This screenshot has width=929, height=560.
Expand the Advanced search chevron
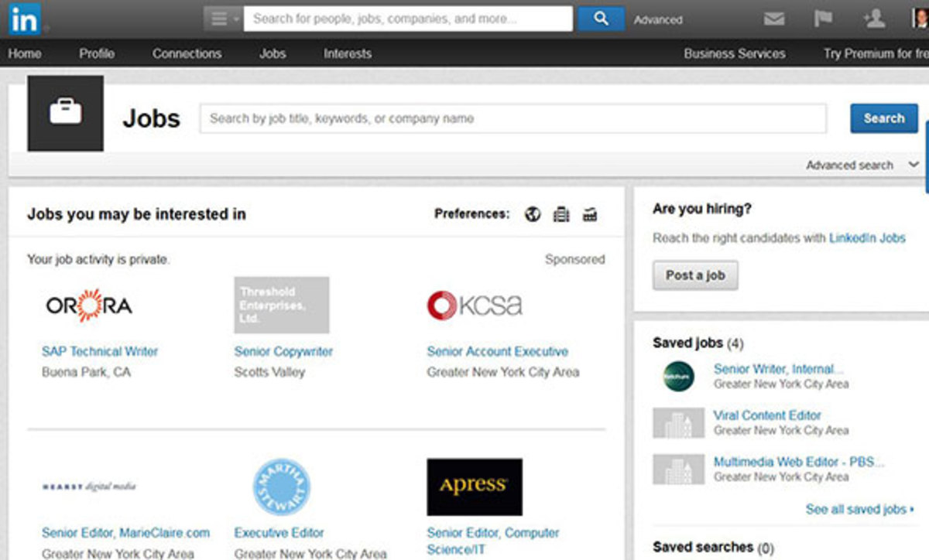click(913, 165)
